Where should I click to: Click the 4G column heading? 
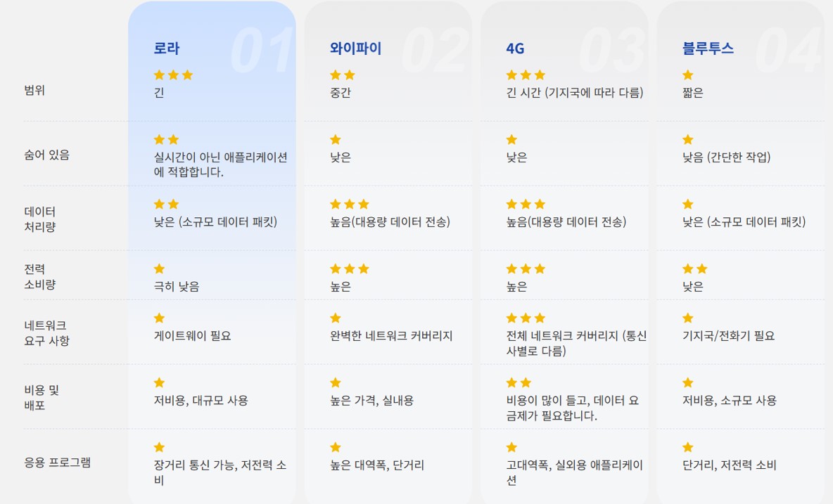515,49
